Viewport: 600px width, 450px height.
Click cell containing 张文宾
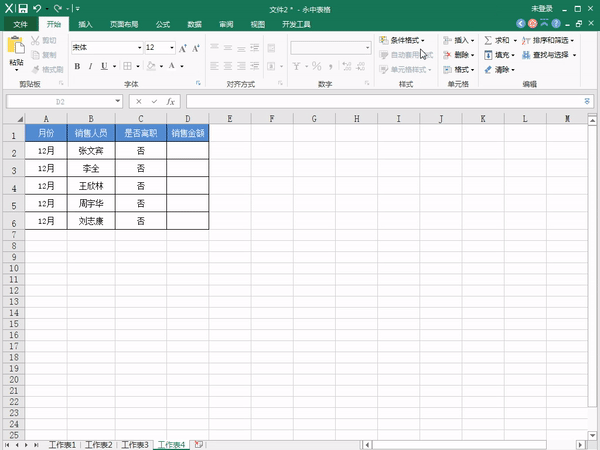tap(91, 151)
